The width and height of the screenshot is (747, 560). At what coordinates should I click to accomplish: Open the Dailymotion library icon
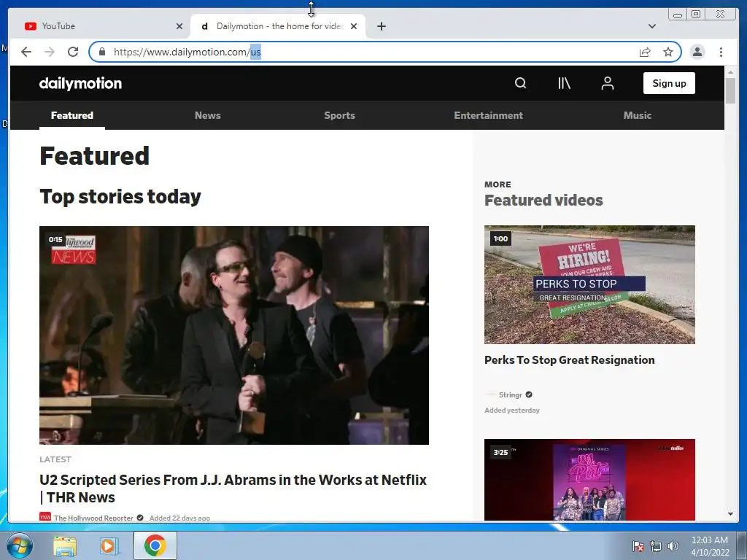(564, 83)
